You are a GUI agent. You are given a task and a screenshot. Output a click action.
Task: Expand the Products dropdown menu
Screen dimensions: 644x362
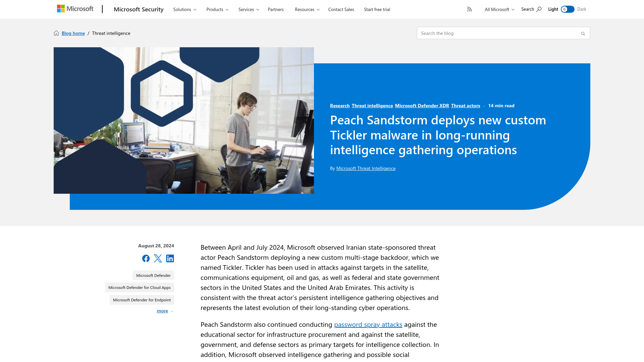[x=217, y=9]
